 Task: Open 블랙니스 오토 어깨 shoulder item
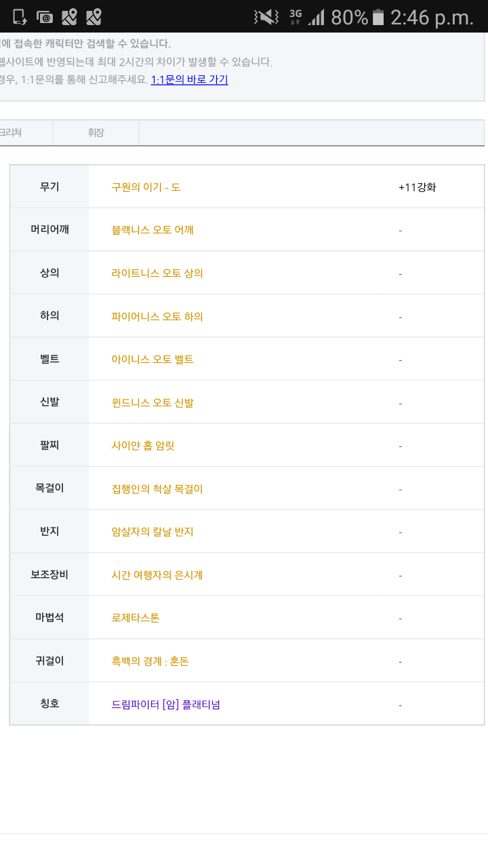point(152,230)
